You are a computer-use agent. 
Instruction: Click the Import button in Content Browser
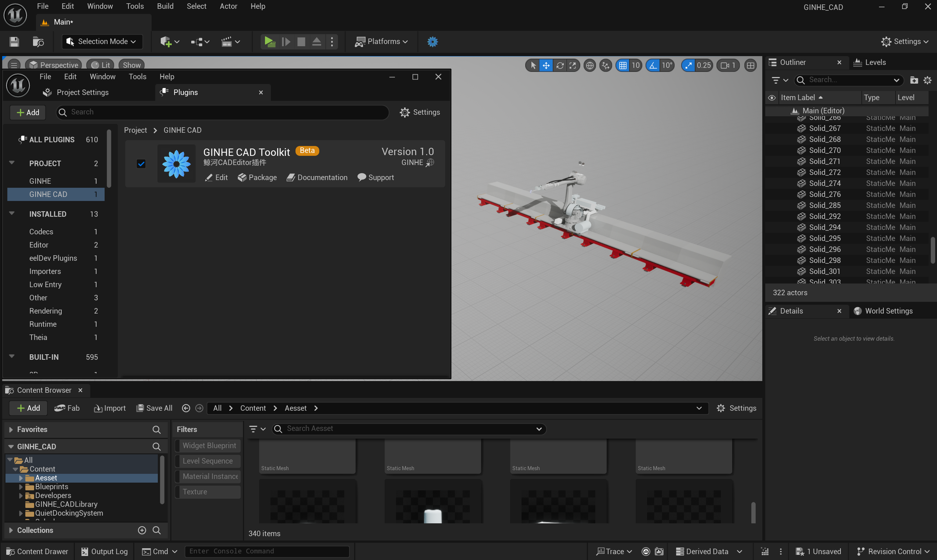click(109, 408)
